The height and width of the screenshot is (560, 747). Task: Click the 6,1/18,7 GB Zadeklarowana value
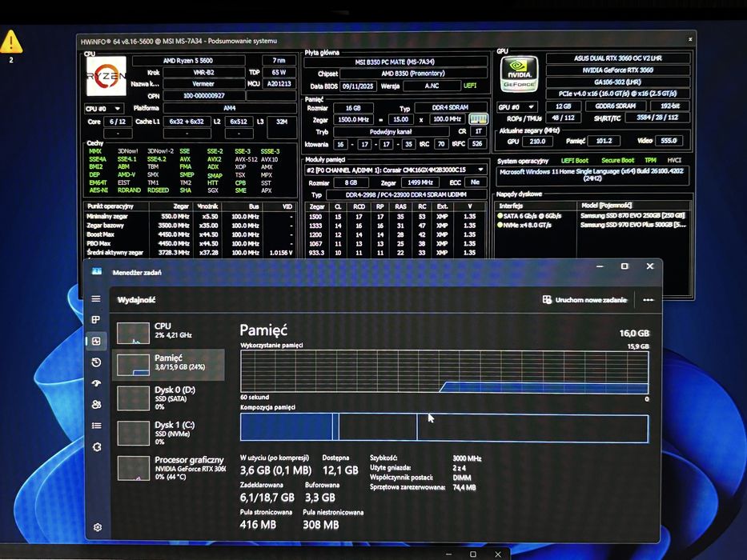click(267, 498)
